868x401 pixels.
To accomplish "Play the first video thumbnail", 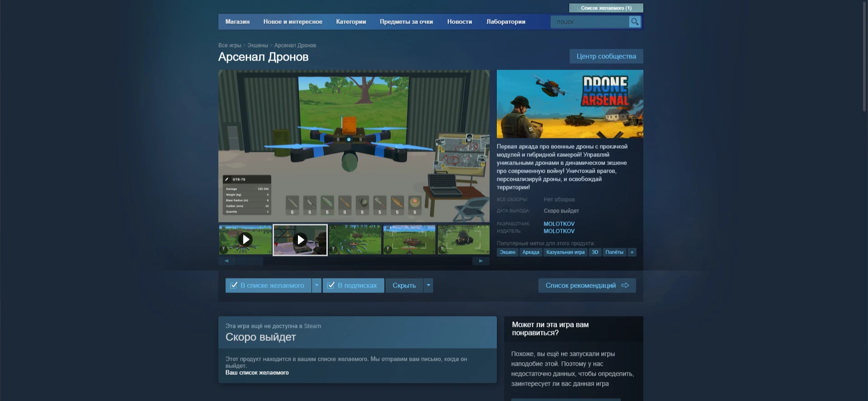I will 245,240.
